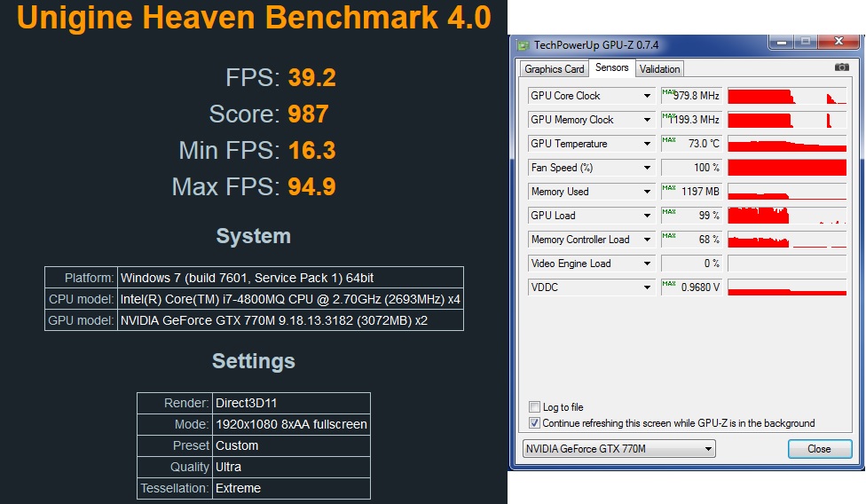The width and height of the screenshot is (866, 504).
Task: Click the System section heading
Action: point(254,236)
